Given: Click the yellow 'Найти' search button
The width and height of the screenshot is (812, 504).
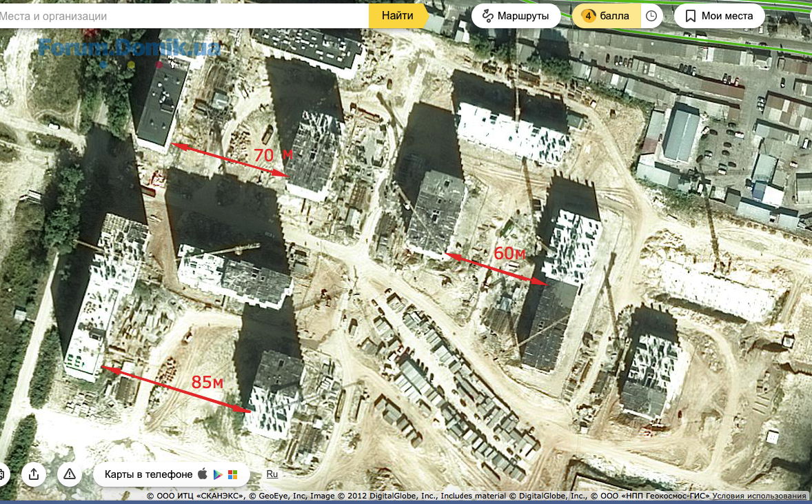Looking at the screenshot, I should (x=398, y=16).
